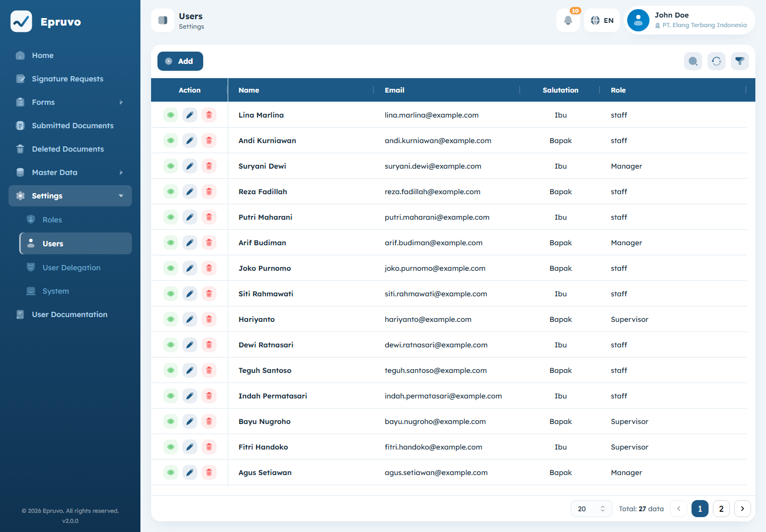Screen dimensions: 766x532
Task: Select the Users sidebar item
Action: [76, 244]
